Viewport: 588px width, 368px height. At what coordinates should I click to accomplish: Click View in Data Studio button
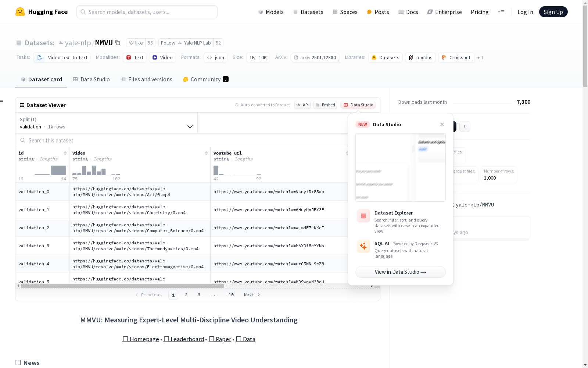tap(401, 272)
